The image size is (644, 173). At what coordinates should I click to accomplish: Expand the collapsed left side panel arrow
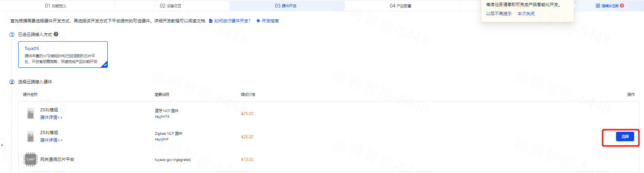(x=2, y=145)
